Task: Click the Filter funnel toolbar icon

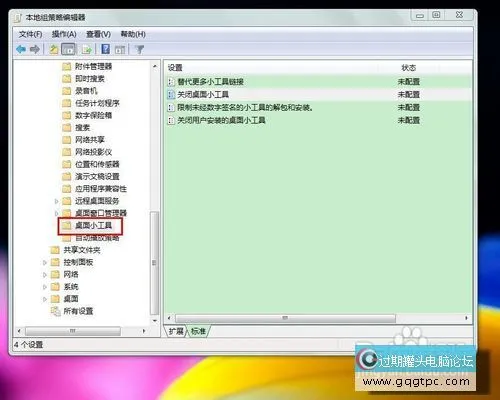Action: (139, 50)
